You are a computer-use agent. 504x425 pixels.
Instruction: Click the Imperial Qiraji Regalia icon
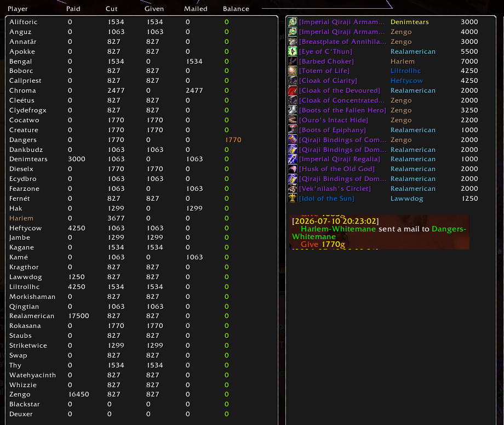pos(293,159)
